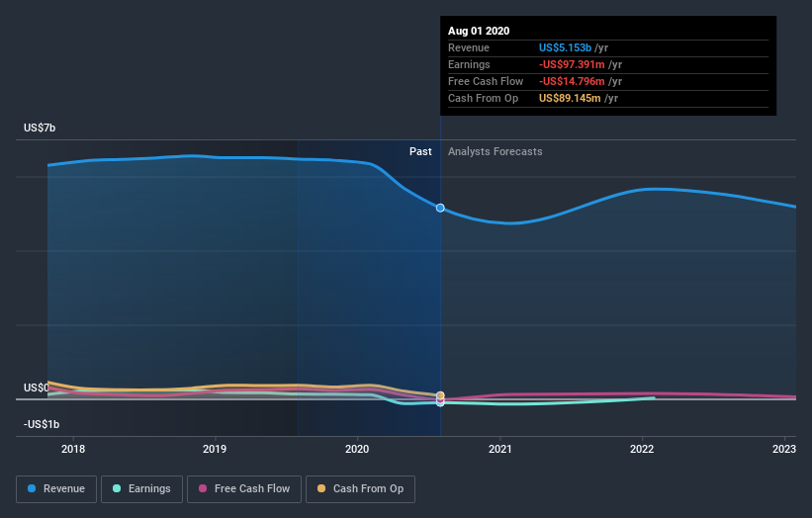Viewport: 812px width, 518px height.
Task: Toggle the Free Cash Flow legend button
Action: (x=244, y=489)
